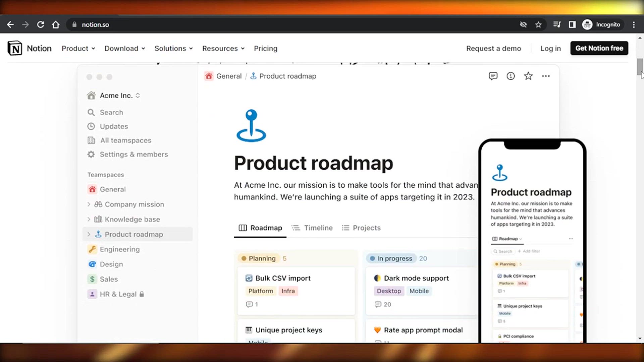Open Settings & members gear icon
The image size is (644, 362).
click(91, 155)
